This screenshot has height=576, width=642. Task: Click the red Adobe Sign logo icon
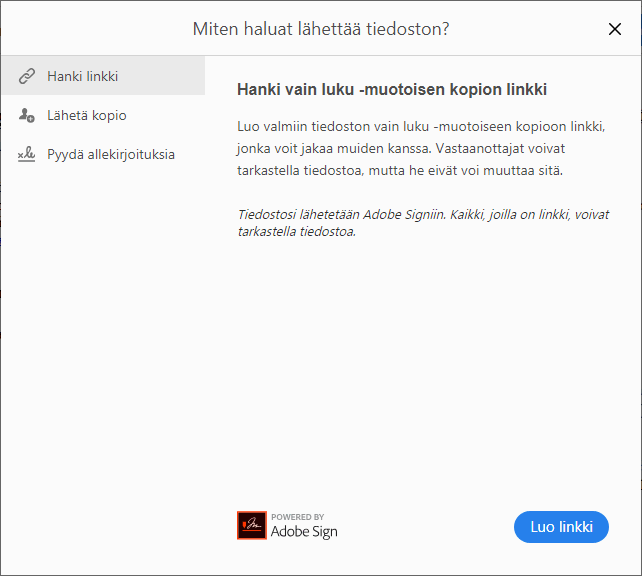[x=251, y=526]
